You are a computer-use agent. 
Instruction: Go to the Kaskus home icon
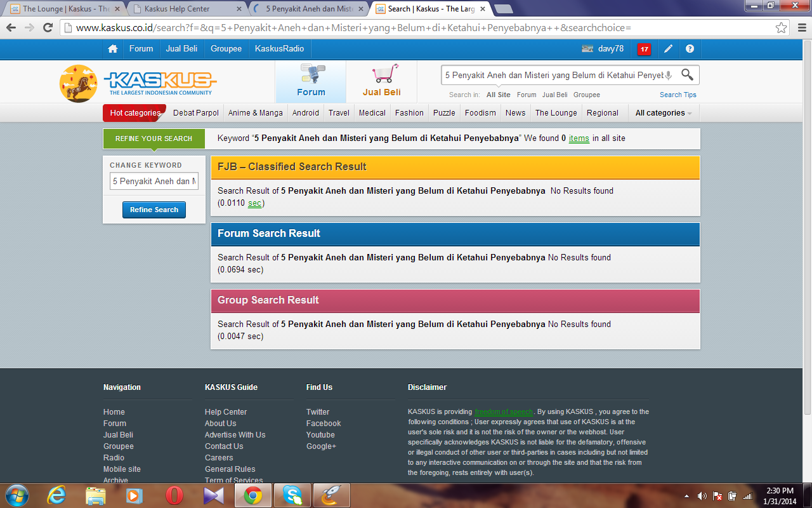click(113, 49)
